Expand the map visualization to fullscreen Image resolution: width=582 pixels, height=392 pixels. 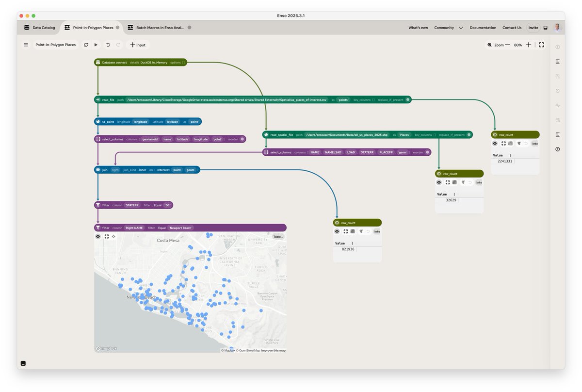coord(106,236)
